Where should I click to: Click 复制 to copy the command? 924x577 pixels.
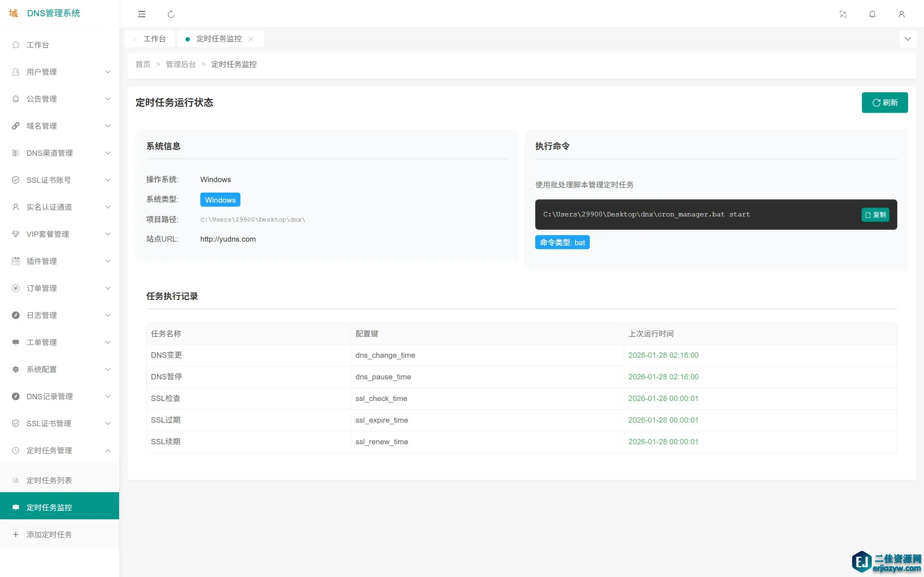(x=876, y=215)
